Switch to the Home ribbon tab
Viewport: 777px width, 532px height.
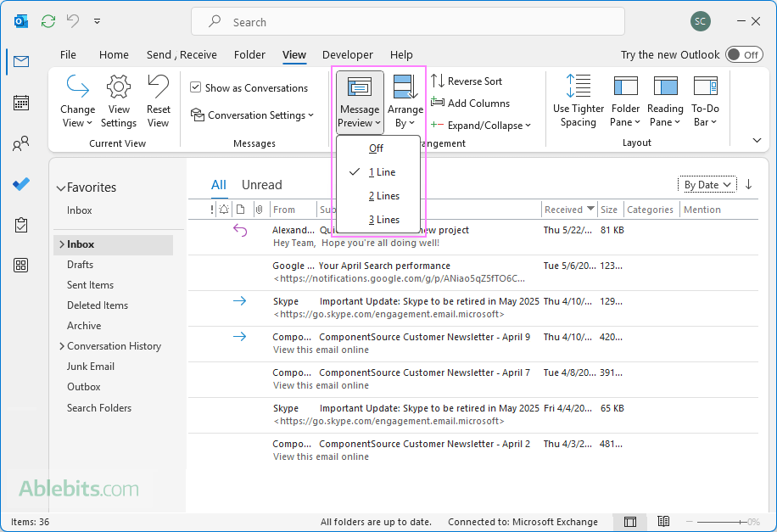pyautogui.click(x=114, y=54)
